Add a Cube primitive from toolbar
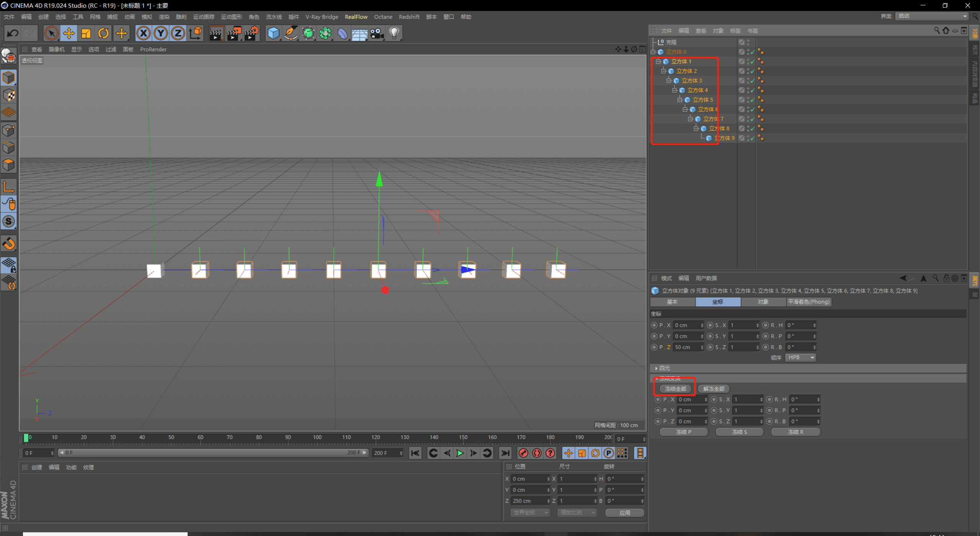980x536 pixels. [273, 34]
